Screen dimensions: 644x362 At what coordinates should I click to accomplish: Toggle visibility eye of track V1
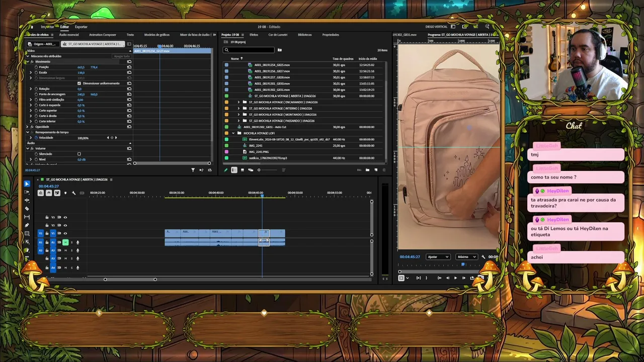pyautogui.click(x=65, y=233)
